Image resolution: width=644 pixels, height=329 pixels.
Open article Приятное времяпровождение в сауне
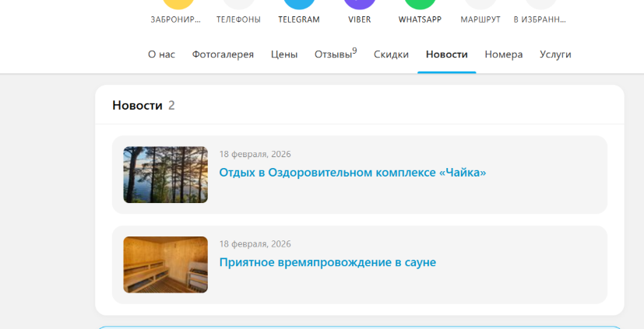tap(327, 262)
